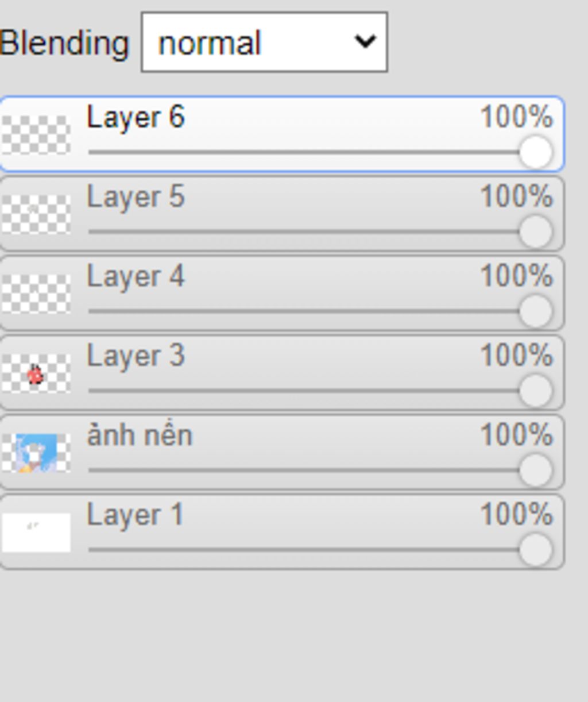This screenshot has height=702, width=588.
Task: Click the Layer 3 opacity slider handle
Action: click(x=536, y=390)
